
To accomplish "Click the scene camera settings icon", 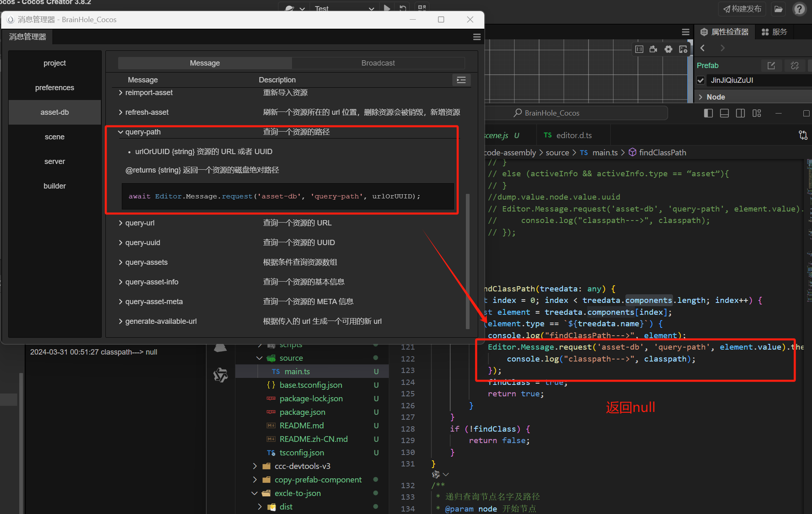I will pos(653,49).
